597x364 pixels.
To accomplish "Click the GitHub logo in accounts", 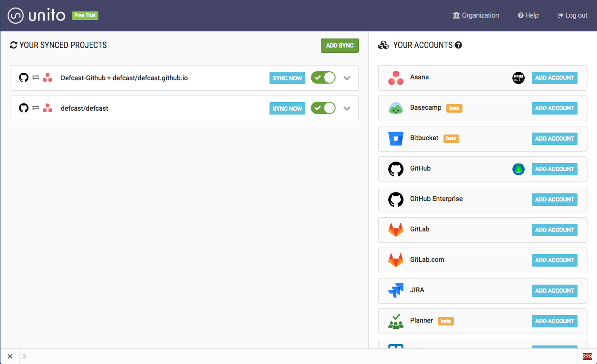I will [396, 169].
